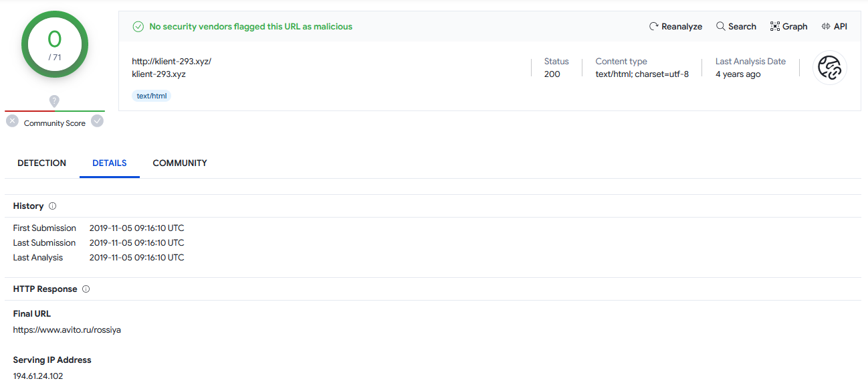Viewport: 868px width, 389px height.
Task: Click the Reanalyze circular arrow icon
Action: tap(653, 27)
